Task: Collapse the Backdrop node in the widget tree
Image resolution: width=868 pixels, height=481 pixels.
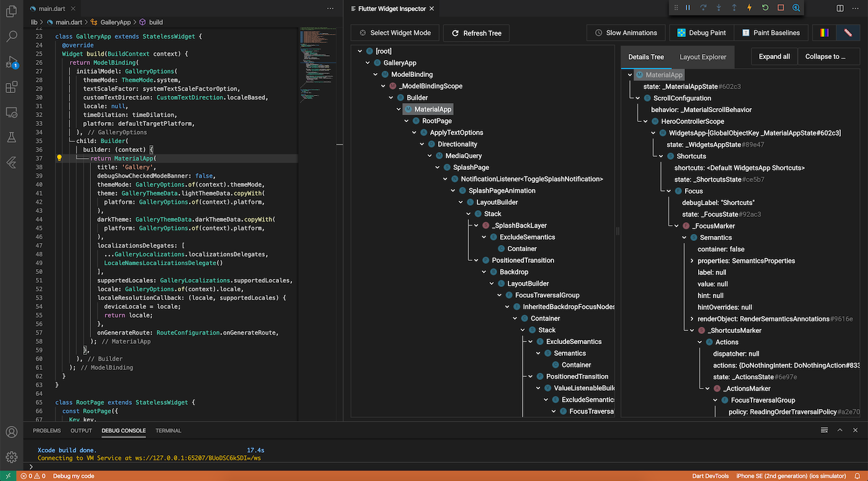Action: click(x=484, y=271)
